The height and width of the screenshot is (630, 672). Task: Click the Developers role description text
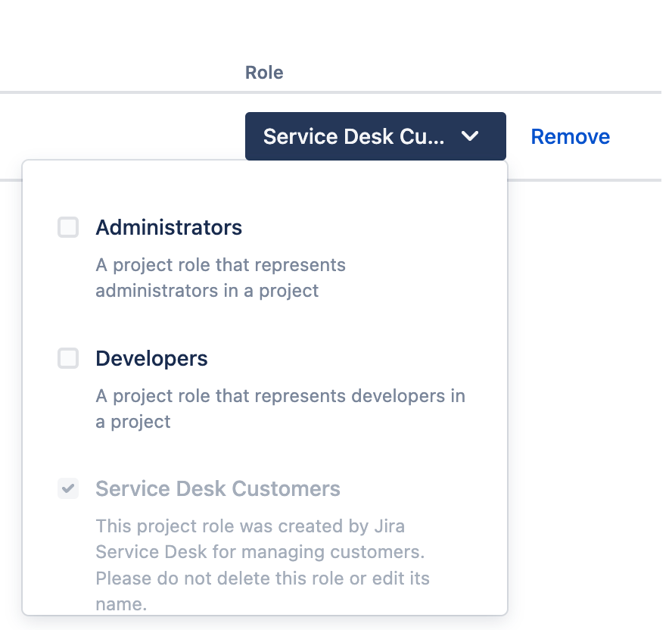tap(280, 409)
